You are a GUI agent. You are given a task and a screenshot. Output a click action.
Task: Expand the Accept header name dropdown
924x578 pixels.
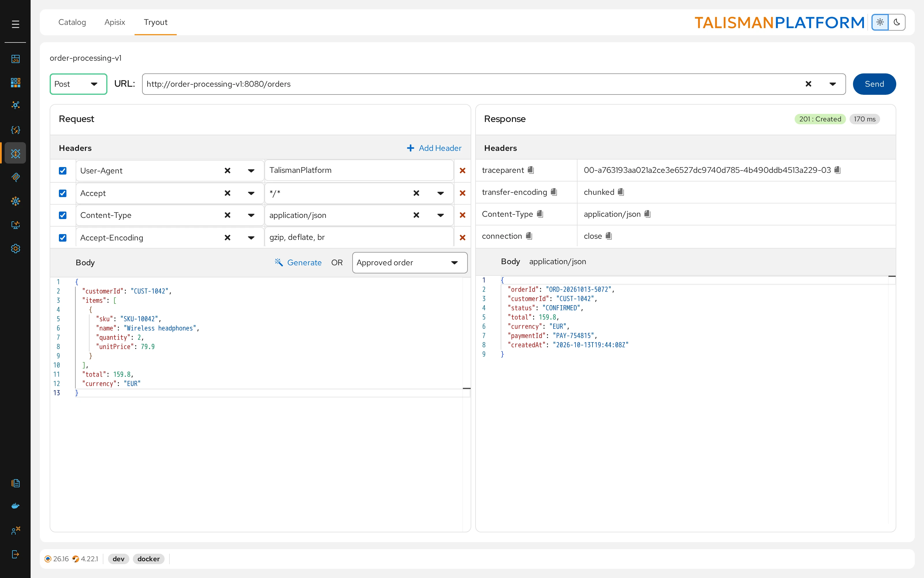click(251, 193)
